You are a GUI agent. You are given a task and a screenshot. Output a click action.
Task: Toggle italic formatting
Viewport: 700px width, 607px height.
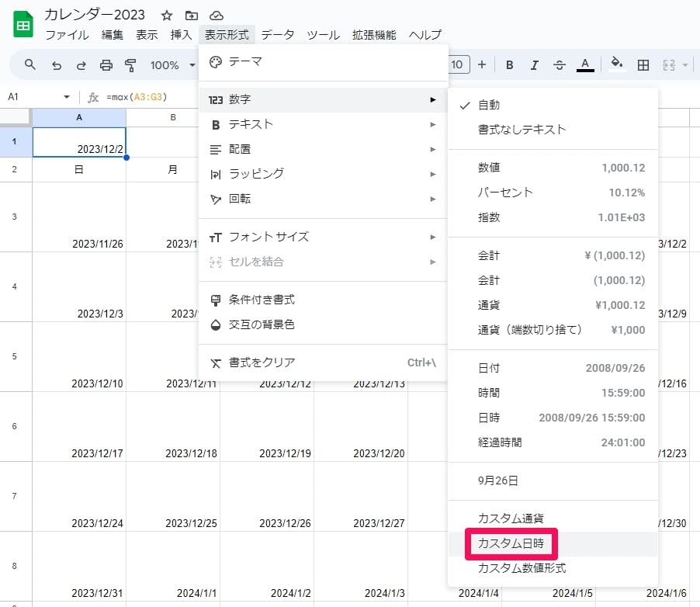(534, 65)
